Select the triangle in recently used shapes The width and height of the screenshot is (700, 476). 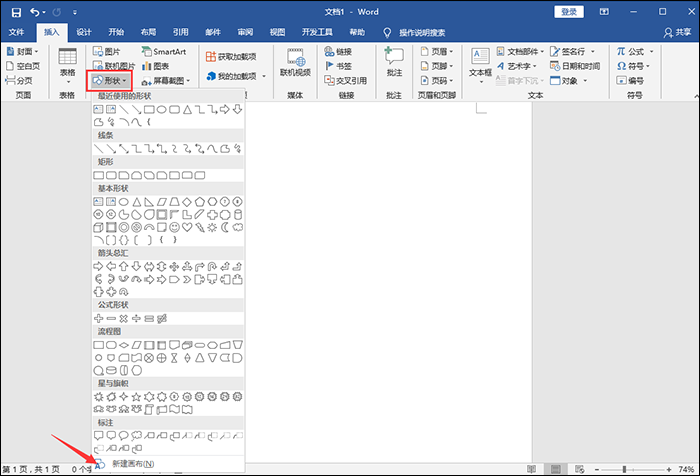(187, 109)
